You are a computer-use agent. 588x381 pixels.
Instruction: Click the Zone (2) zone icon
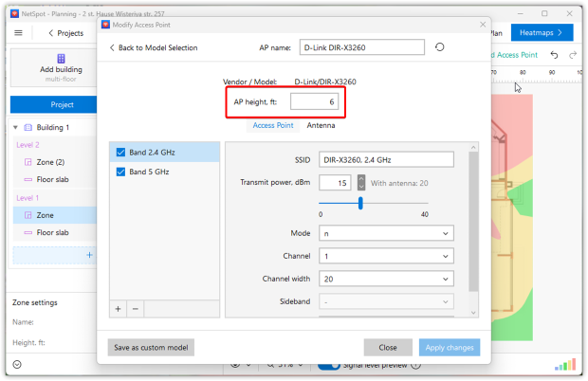[28, 162]
